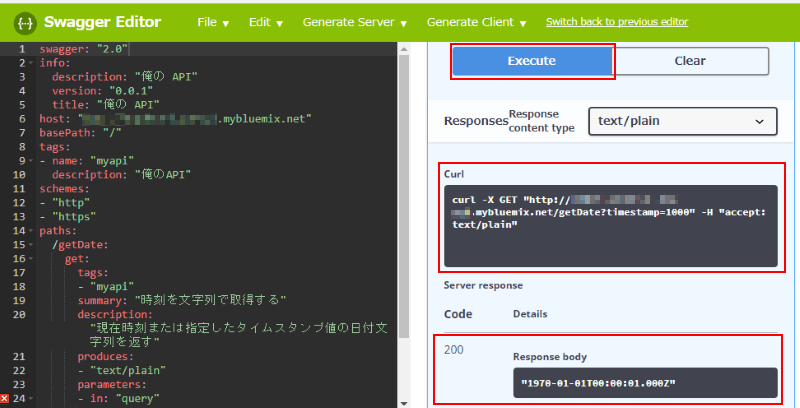Click line 1 'swagger: "2.0"' in editor

[x=84, y=49]
